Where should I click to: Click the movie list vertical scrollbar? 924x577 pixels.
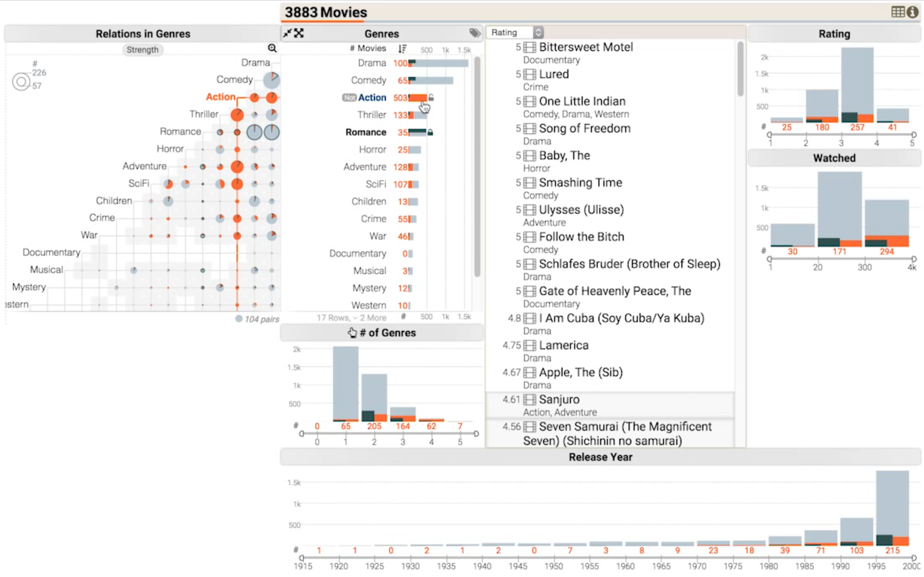[740, 69]
